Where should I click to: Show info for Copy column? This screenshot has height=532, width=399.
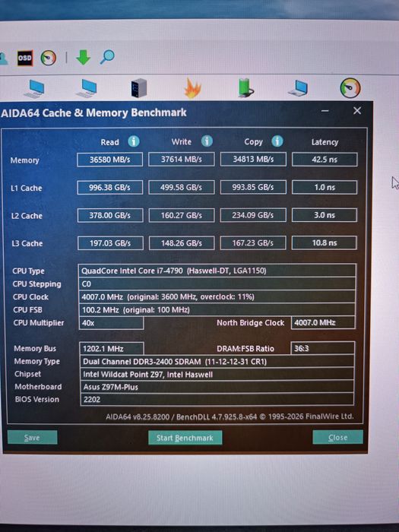click(x=277, y=141)
